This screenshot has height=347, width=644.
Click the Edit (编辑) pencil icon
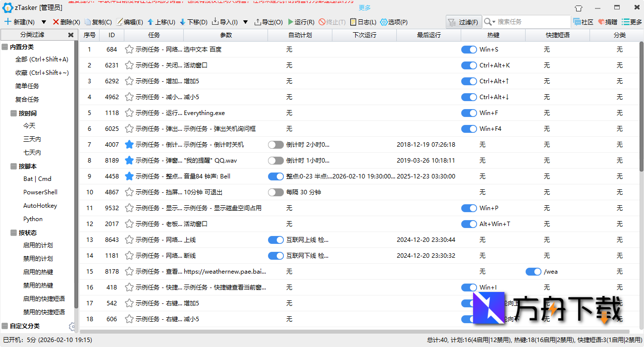[119, 22]
